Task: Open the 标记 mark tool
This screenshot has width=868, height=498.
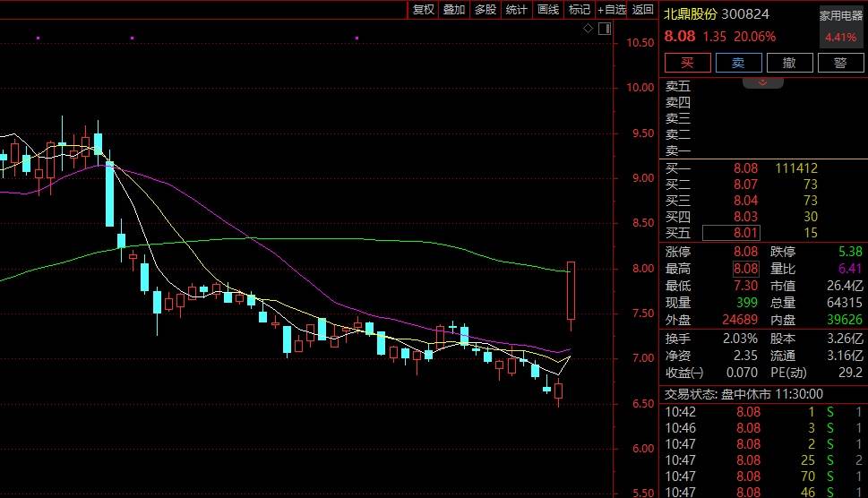Action: point(579,10)
